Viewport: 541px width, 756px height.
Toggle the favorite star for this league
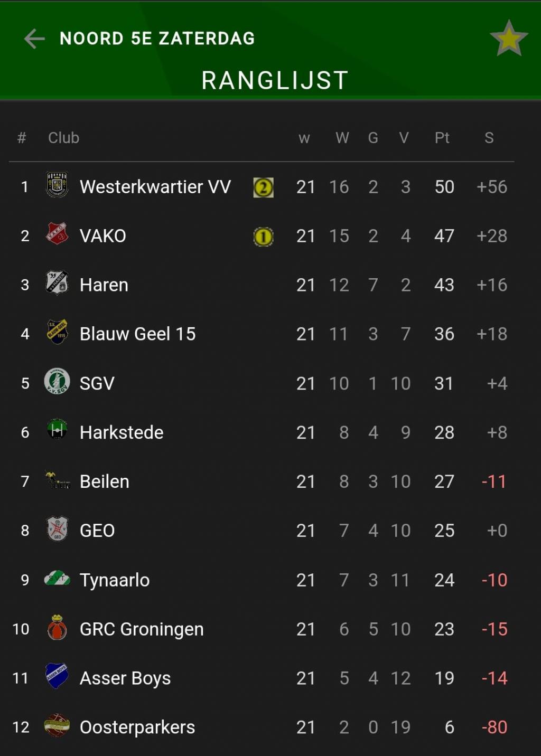pyautogui.click(x=509, y=39)
